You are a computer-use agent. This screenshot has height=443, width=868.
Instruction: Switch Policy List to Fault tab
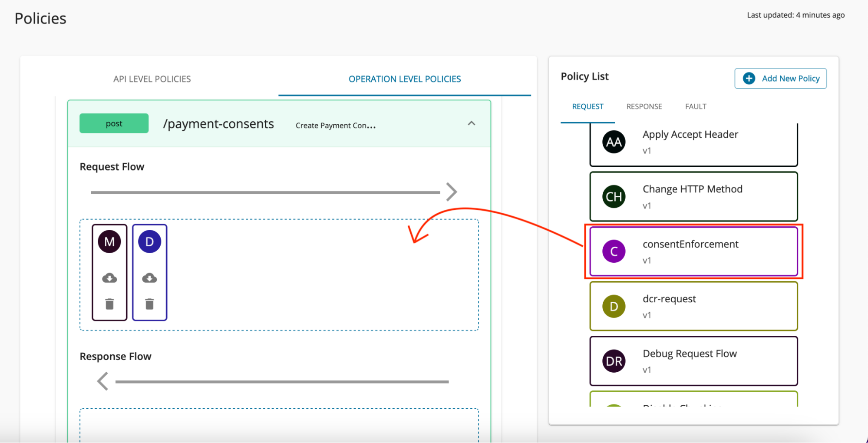point(696,106)
